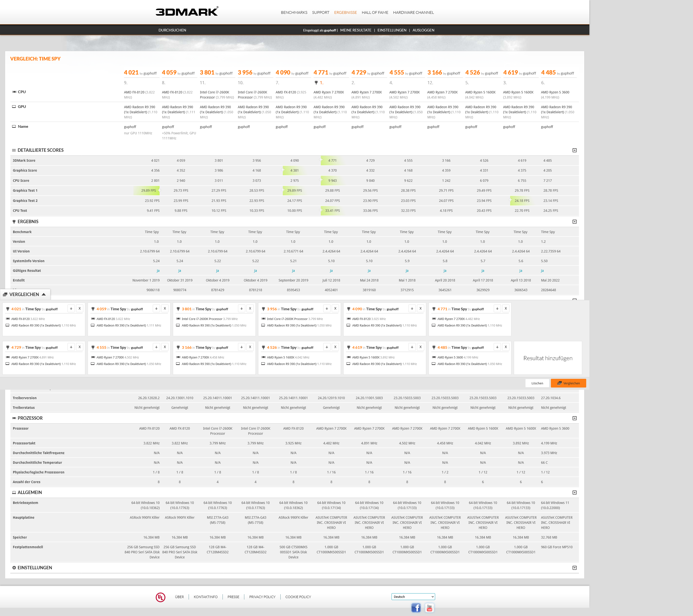Click the '+50% Powerlimit, GPU 1111MHz' note
Screen dimensions: 693x616
point(179,136)
